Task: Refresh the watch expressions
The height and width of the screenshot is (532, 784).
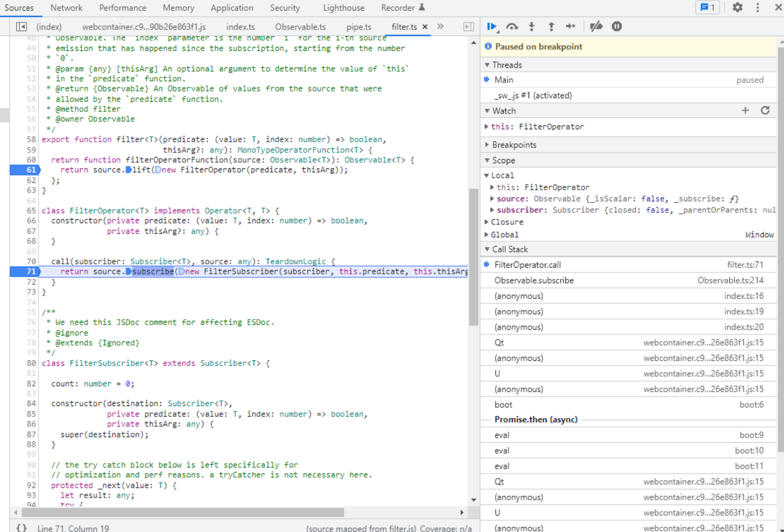Action: (x=765, y=111)
